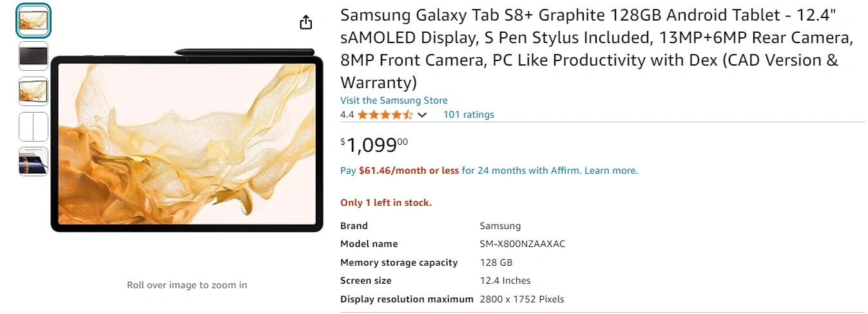This screenshot has height=314, width=868.
Task: Click the share icon above the product image
Action: point(306,23)
